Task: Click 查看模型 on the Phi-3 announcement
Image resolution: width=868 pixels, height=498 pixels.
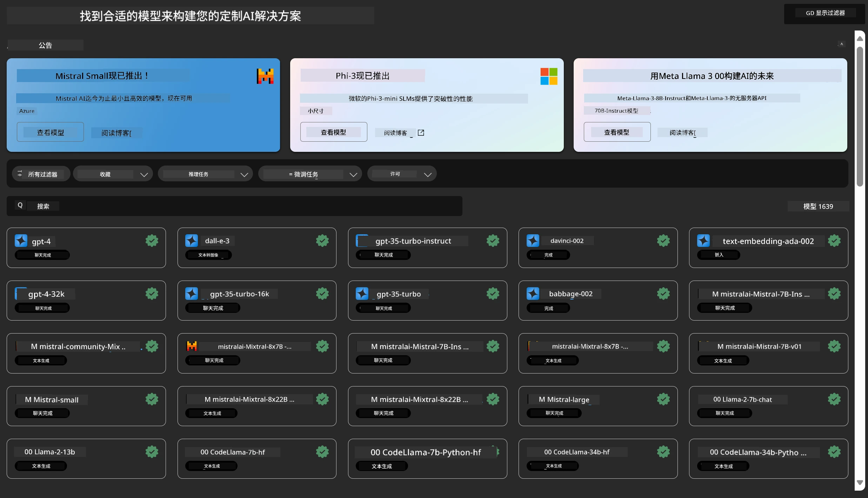Action: point(334,132)
